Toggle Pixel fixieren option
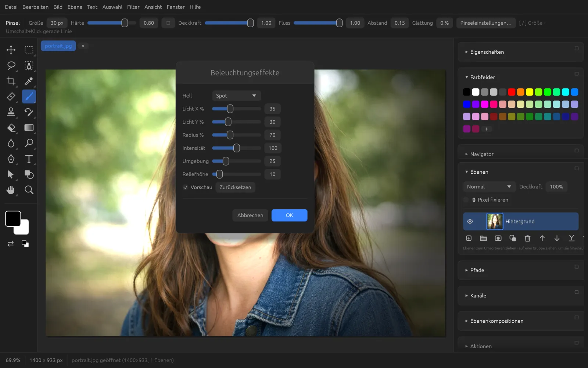Viewport: 588px width, 368px height. 466,200
